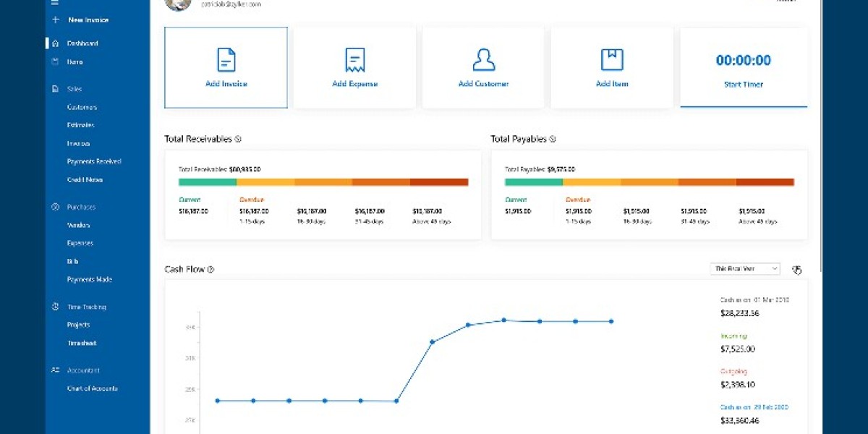868x434 pixels.
Task: Open the This Fiscal Year dropdown
Action: (x=745, y=268)
